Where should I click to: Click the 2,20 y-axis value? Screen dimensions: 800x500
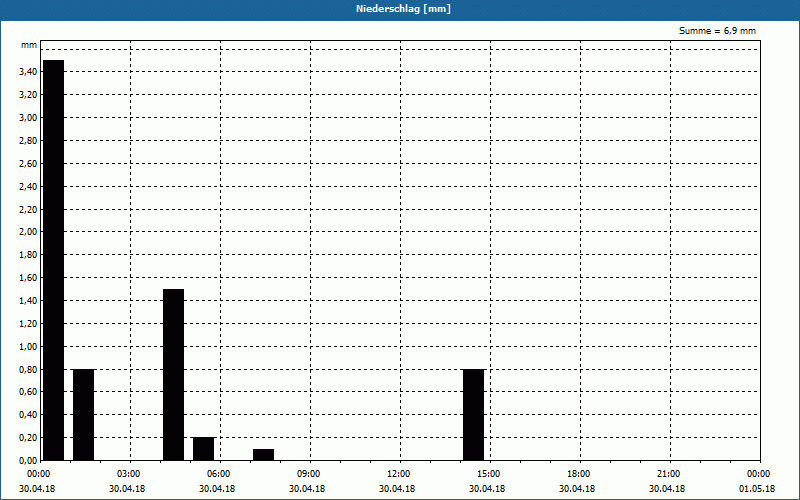(28, 210)
